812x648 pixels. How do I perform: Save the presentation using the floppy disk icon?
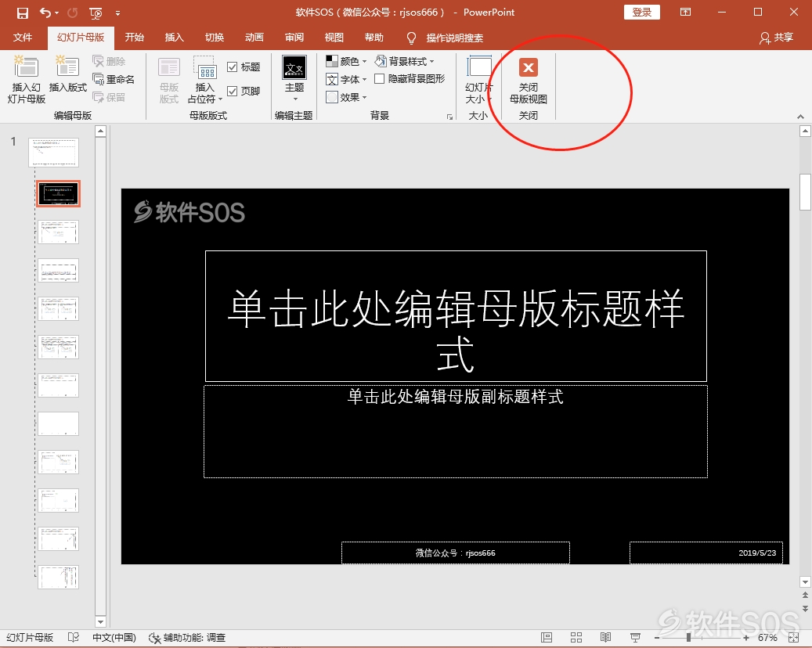(x=22, y=13)
